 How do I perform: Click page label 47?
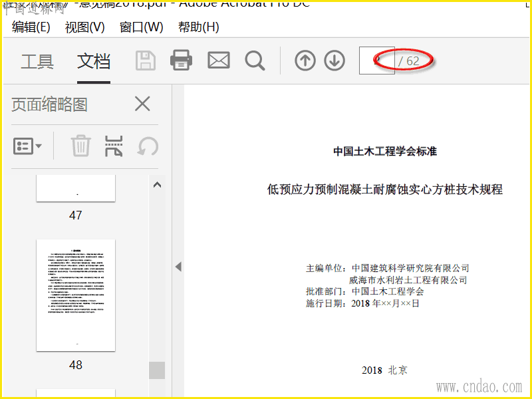coord(75,215)
